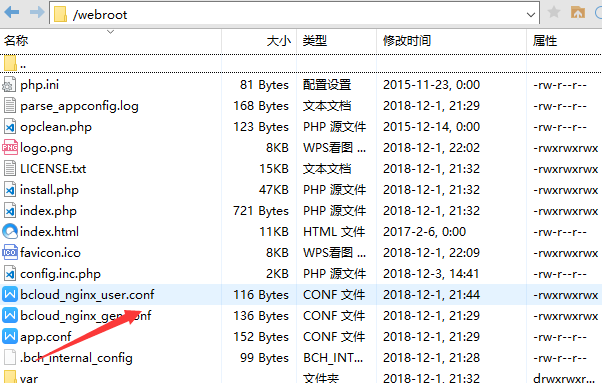
Task: Select the logo.png file icon
Action: coord(10,147)
